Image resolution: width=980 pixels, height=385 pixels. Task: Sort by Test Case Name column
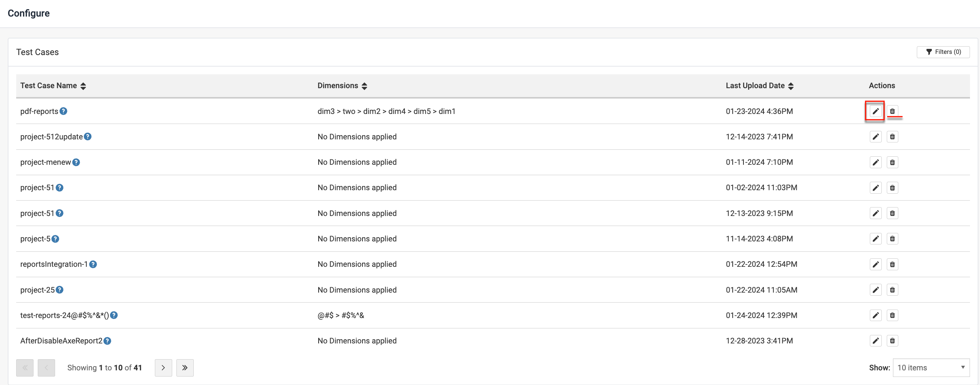click(83, 86)
